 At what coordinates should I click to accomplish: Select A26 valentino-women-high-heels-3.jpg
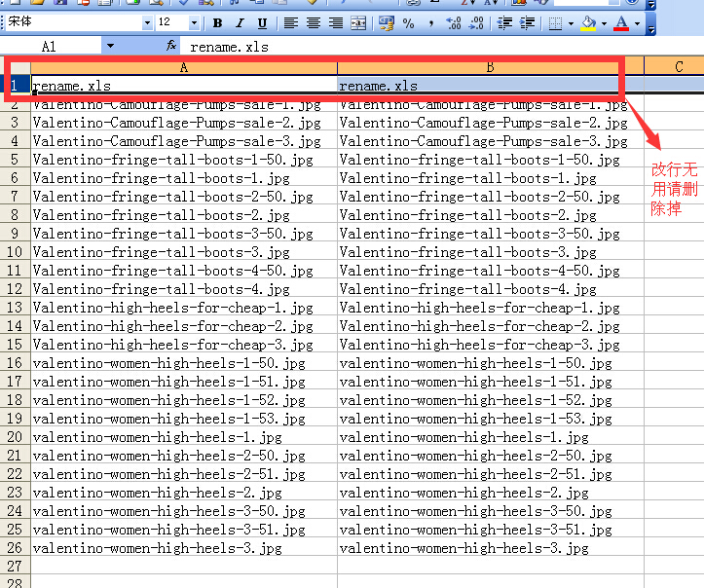point(184,548)
